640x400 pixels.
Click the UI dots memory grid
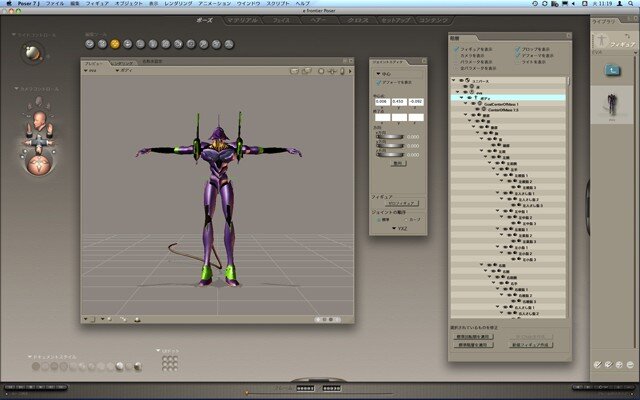[170, 363]
